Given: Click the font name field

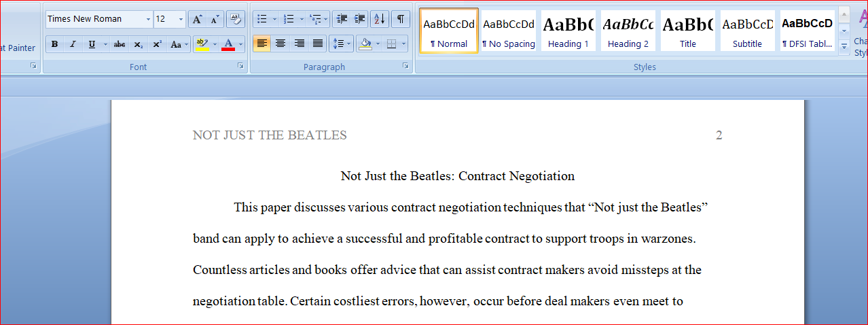Looking at the screenshot, I should 95,19.
